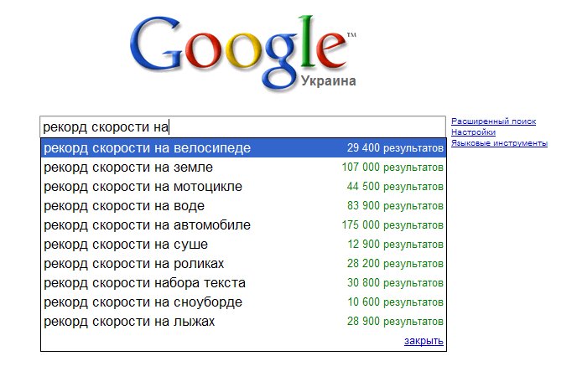
Task: Select "рекорд скорости на автомобиле" suggestion
Action: (147, 225)
